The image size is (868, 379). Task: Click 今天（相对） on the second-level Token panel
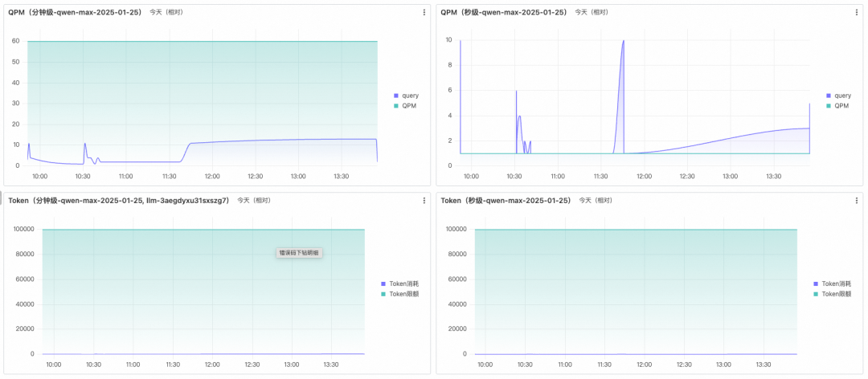coord(595,200)
